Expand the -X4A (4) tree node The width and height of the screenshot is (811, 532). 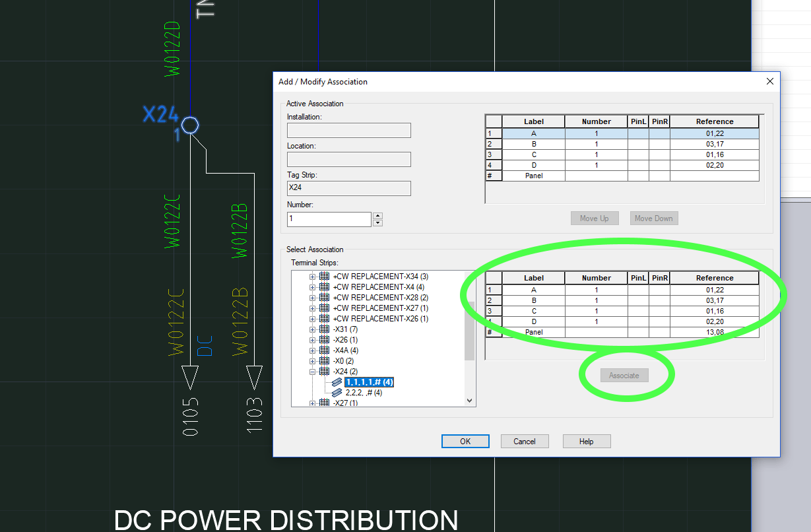point(313,350)
